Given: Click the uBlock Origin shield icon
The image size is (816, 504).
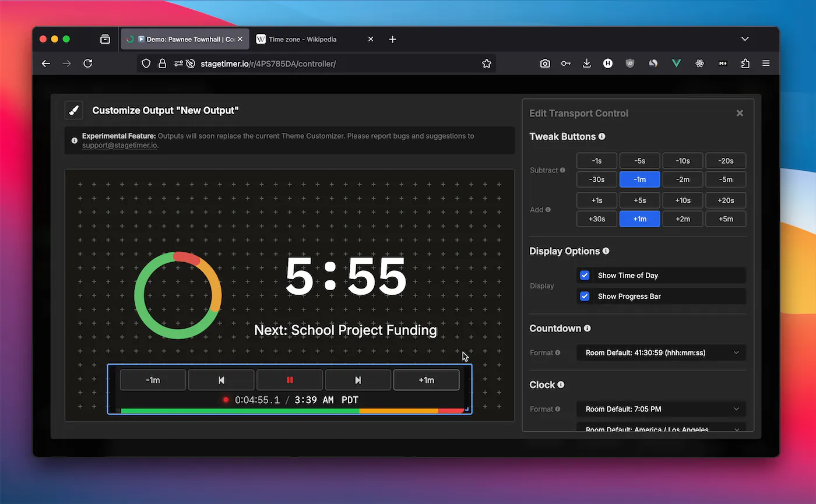Looking at the screenshot, I should [x=629, y=63].
